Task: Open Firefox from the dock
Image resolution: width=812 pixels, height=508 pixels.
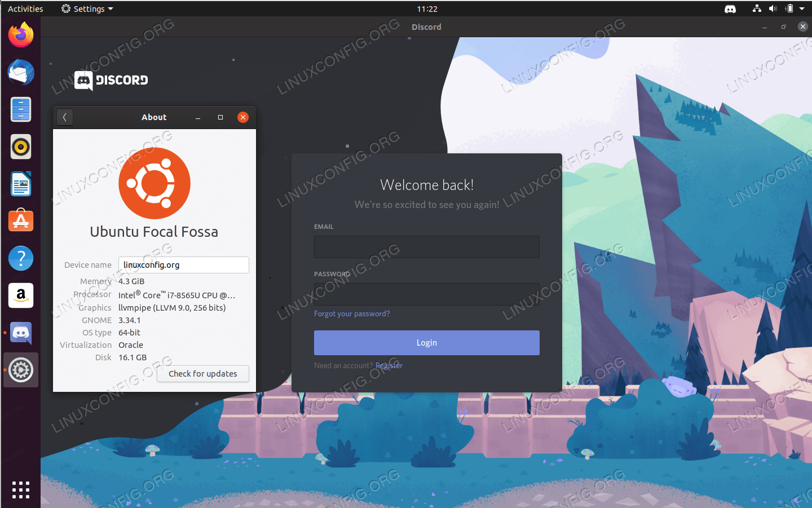Action: point(21,35)
